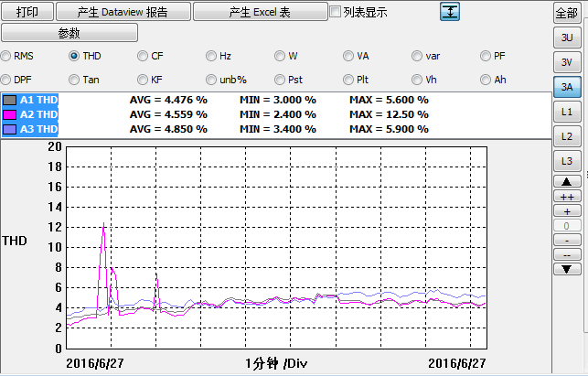
Task: Select the Plt radio button
Action: click(x=348, y=80)
